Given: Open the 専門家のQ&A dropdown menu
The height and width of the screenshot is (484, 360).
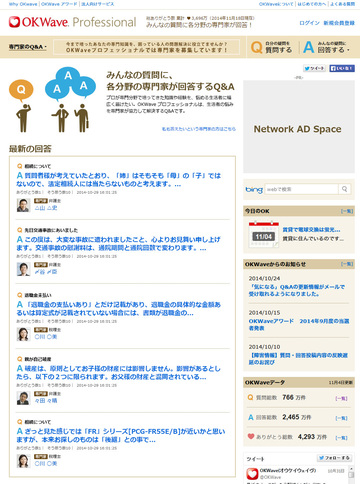Looking at the screenshot, I should 28,47.
